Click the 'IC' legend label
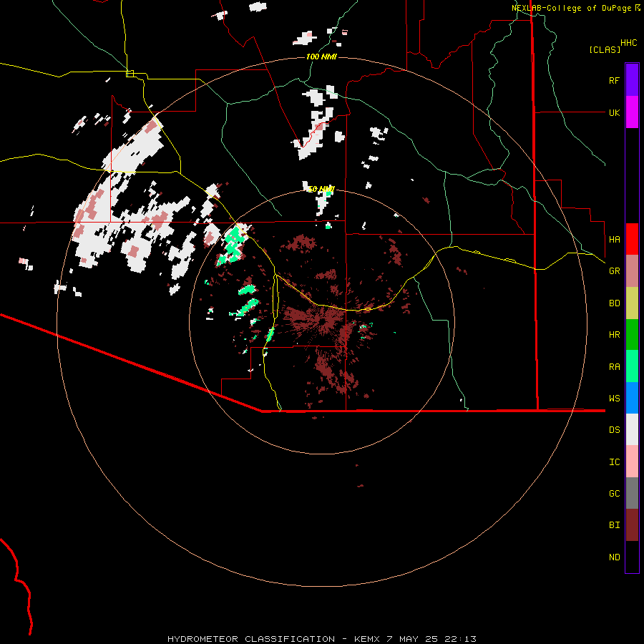The width and height of the screenshot is (644, 644). click(x=614, y=462)
